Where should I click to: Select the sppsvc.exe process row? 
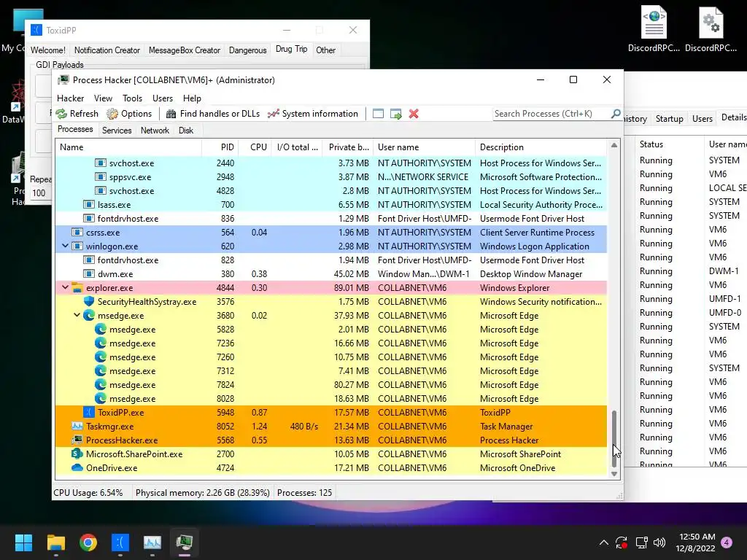tap(331, 177)
